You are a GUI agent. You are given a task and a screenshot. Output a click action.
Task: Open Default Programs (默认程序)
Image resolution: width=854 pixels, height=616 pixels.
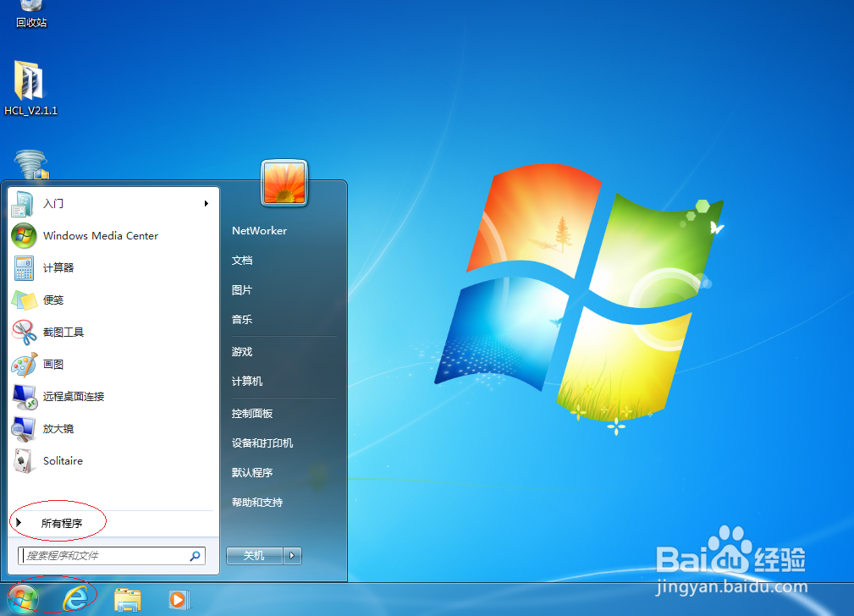pos(252,472)
